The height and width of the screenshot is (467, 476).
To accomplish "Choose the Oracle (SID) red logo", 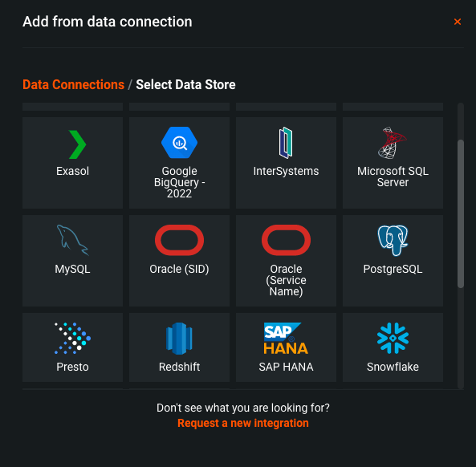I will (x=180, y=240).
